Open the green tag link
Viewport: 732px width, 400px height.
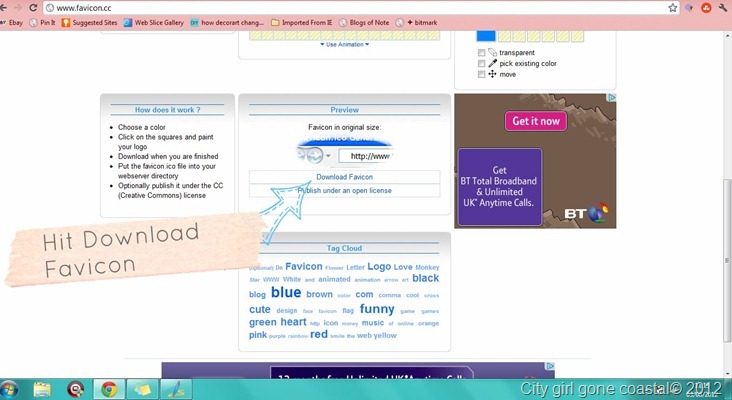[263, 323]
